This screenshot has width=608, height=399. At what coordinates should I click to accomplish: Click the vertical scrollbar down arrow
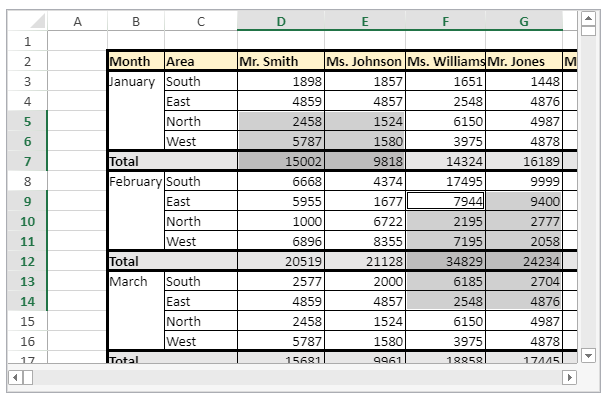[588, 355]
